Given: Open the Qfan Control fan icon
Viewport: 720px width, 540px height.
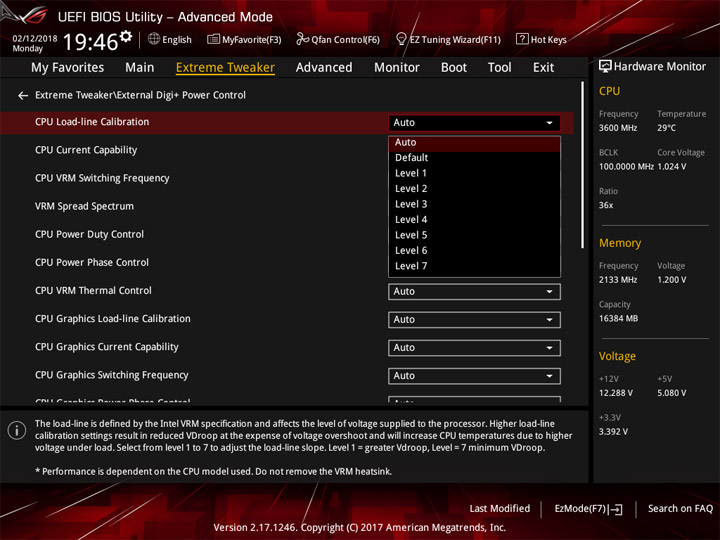Looking at the screenshot, I should point(302,39).
